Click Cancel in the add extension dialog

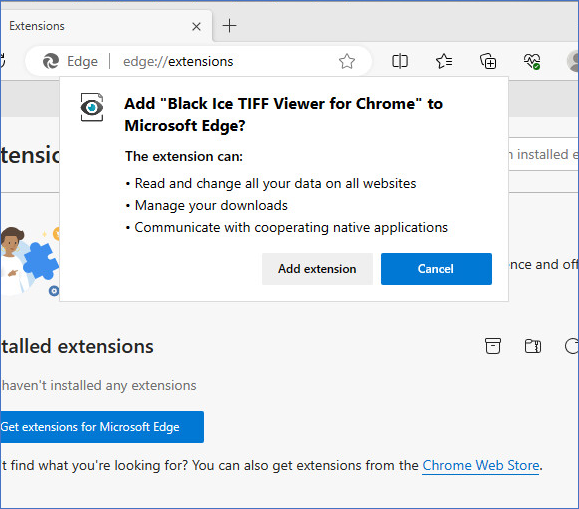click(x=436, y=269)
